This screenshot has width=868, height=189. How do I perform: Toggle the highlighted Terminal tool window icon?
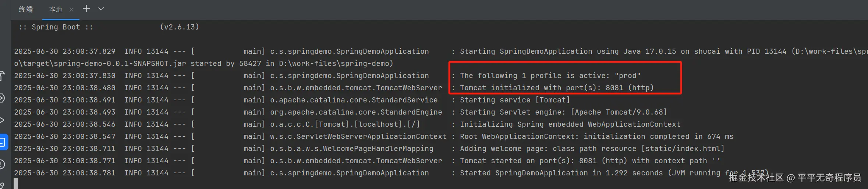[x=3, y=142]
